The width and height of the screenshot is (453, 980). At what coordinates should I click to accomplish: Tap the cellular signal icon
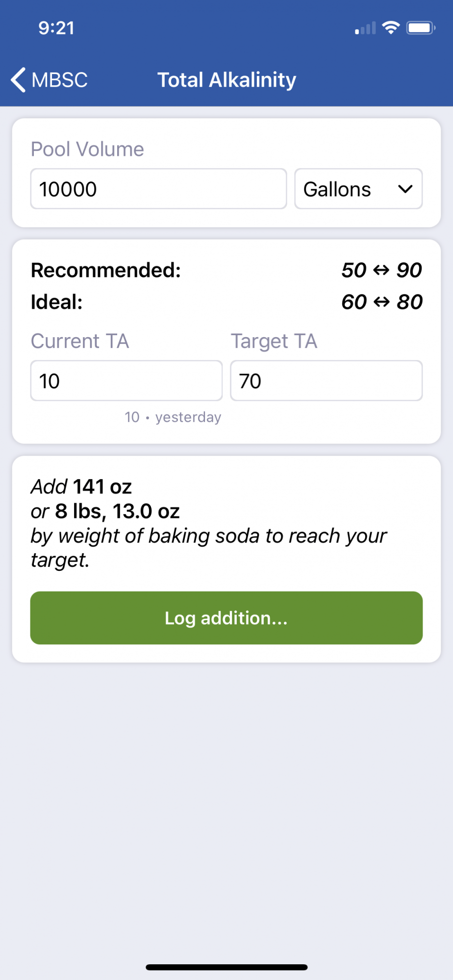click(366, 28)
